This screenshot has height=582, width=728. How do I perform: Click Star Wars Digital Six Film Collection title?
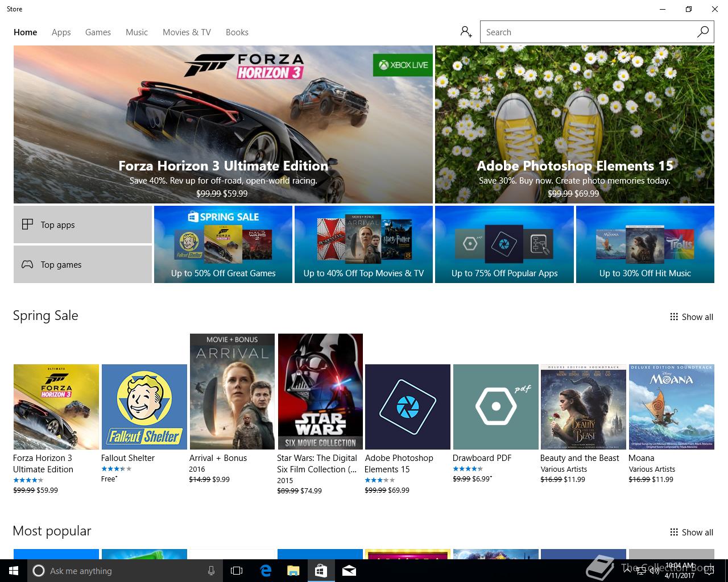(317, 464)
